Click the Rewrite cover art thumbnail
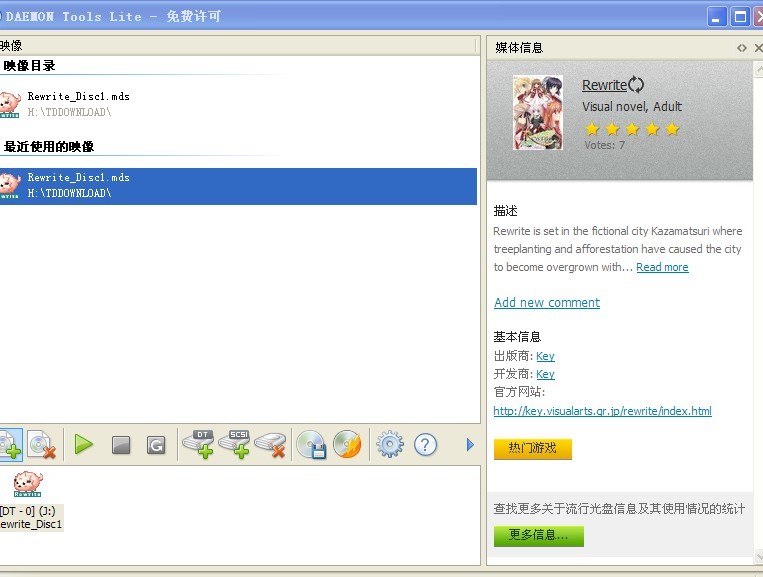The image size is (763, 577). (x=538, y=112)
